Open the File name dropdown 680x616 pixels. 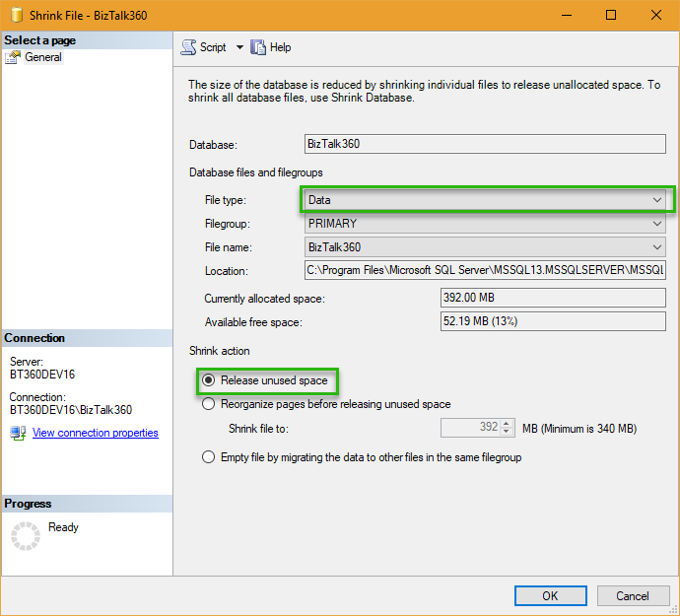point(485,247)
